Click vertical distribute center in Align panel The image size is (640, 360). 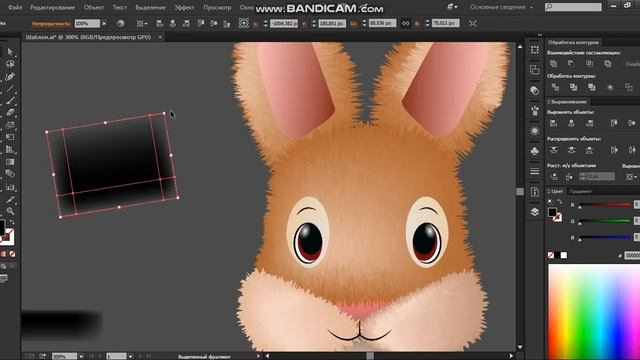[x=571, y=150]
